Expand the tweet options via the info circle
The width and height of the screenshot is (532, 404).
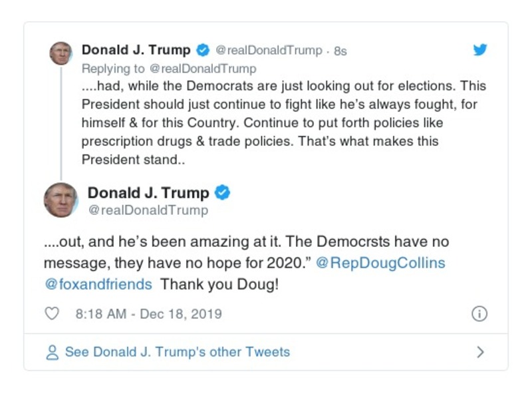(x=479, y=313)
